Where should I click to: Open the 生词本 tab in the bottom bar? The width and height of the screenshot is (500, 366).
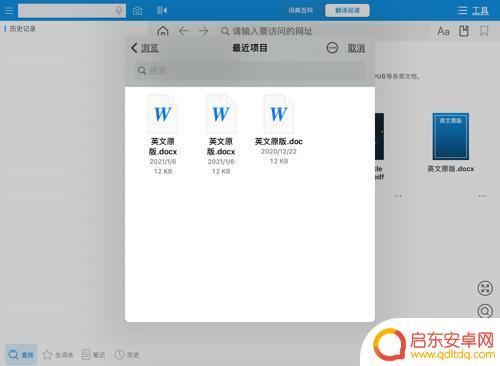pos(58,355)
